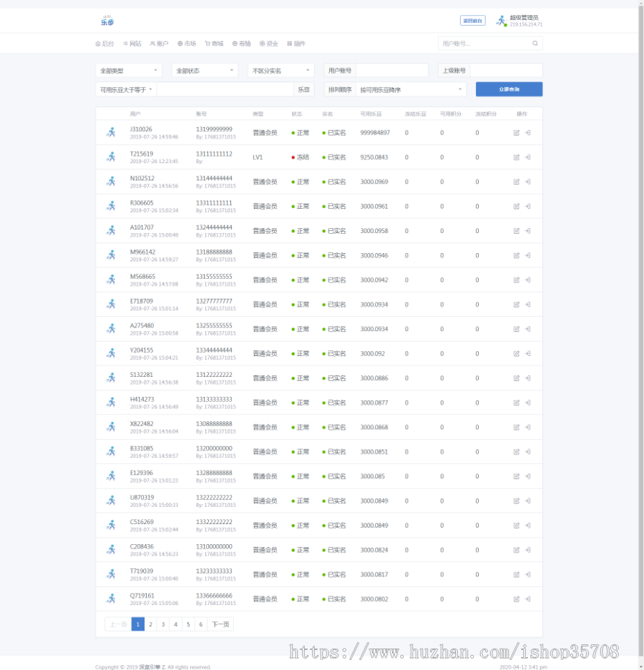
Task: Expand the 不区分实名 dropdown
Action: (280, 71)
